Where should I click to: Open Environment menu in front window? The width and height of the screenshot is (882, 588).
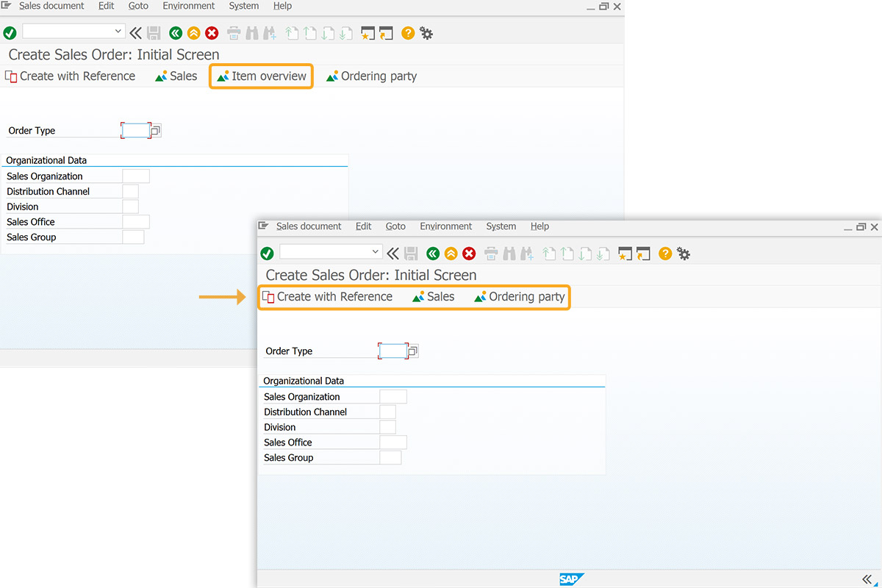point(446,226)
